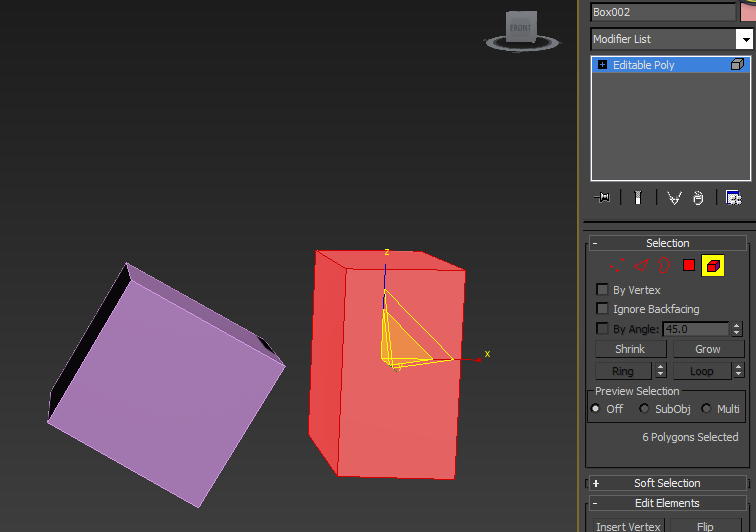
Task: Click the ViewCube Front face
Action: coord(521,28)
